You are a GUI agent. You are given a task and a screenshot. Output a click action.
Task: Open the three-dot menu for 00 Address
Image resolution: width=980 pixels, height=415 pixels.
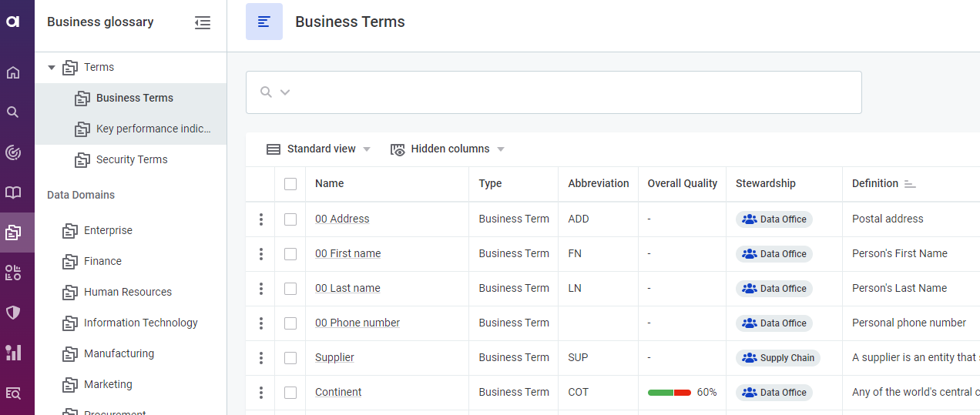click(x=261, y=219)
